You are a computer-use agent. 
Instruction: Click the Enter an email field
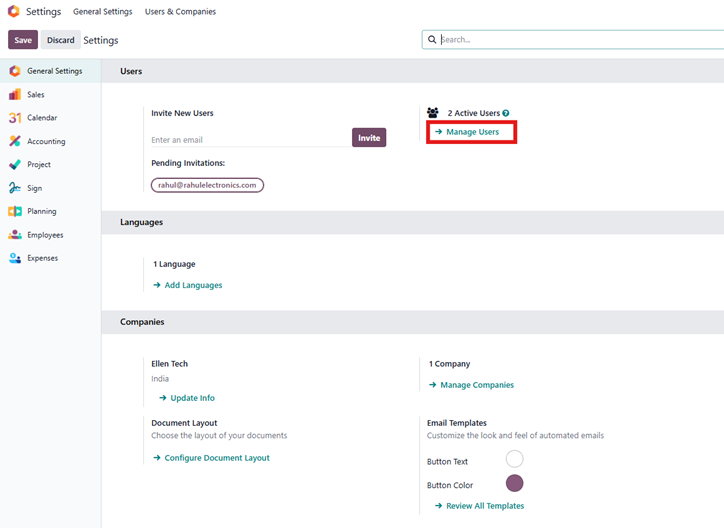click(x=249, y=140)
